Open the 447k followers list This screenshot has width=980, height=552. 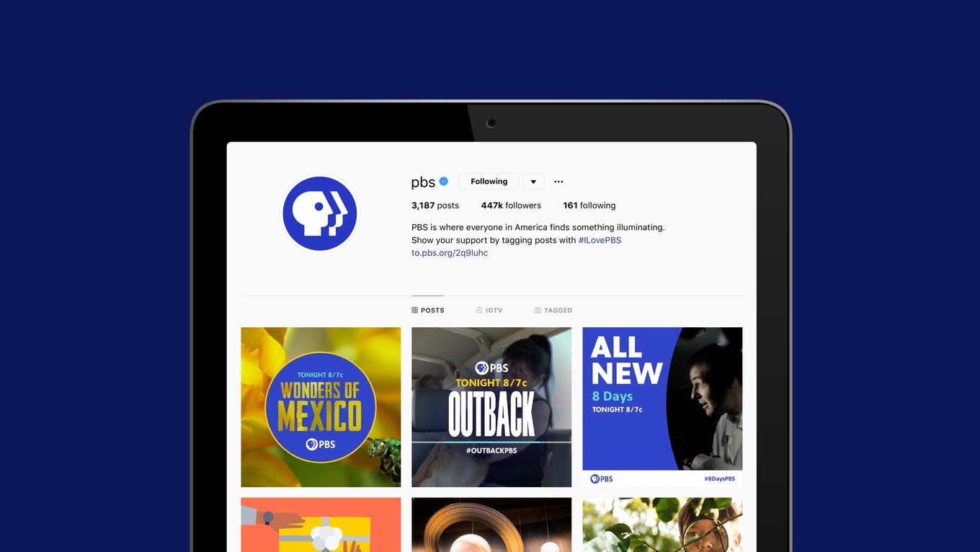(x=511, y=205)
